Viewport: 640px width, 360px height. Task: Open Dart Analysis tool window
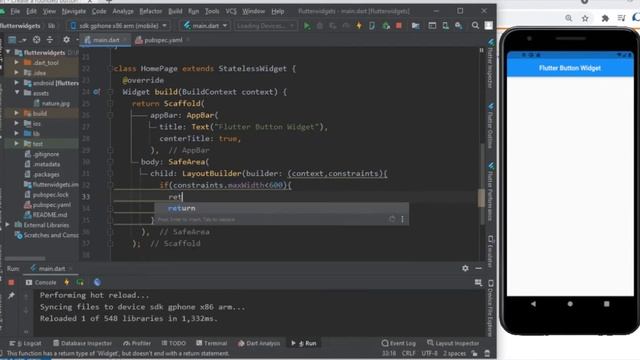tap(259, 343)
